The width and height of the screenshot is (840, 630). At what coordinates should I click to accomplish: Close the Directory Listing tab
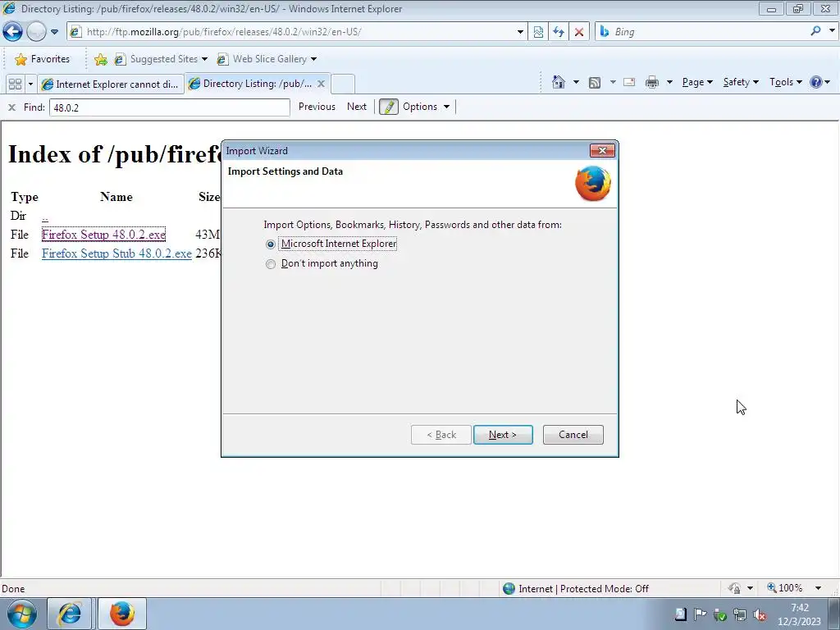pos(321,84)
